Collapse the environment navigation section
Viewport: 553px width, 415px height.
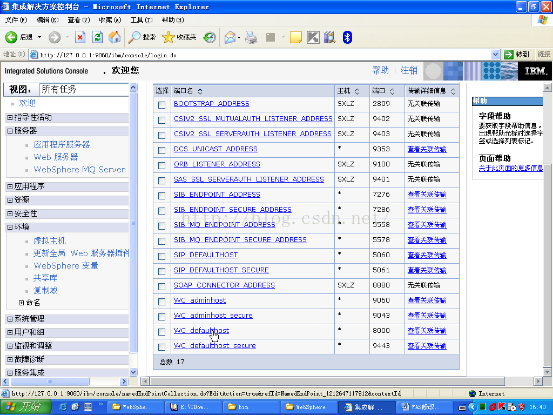[10, 227]
